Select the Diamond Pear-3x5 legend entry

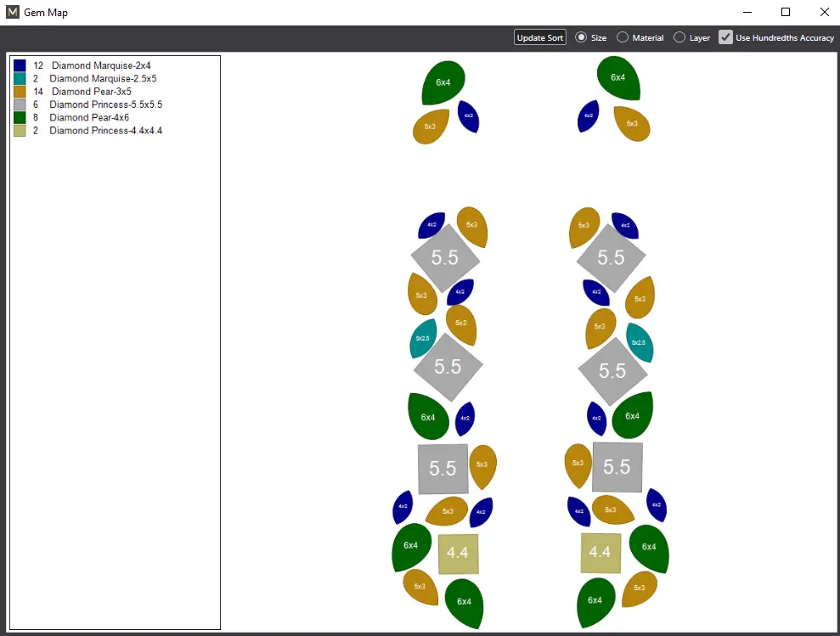pos(91,92)
